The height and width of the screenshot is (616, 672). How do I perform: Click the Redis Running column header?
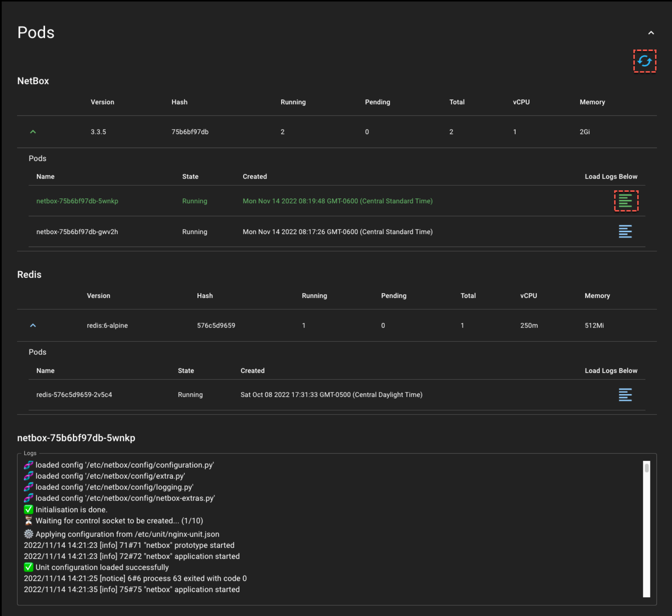(x=314, y=296)
